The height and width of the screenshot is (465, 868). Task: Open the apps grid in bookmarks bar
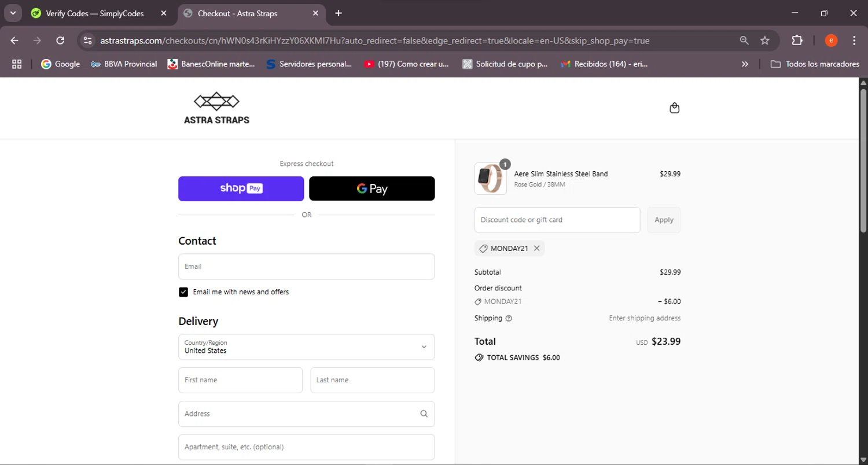click(x=17, y=64)
